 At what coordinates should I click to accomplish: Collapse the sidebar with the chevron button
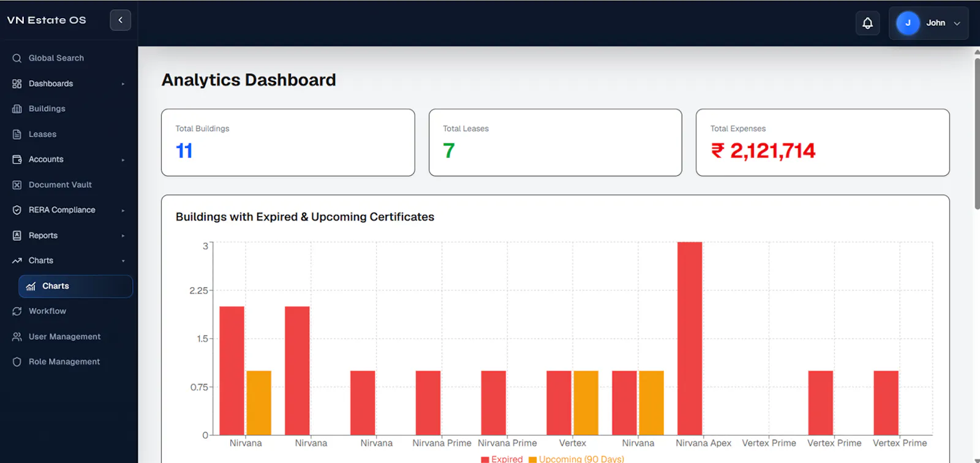click(120, 20)
